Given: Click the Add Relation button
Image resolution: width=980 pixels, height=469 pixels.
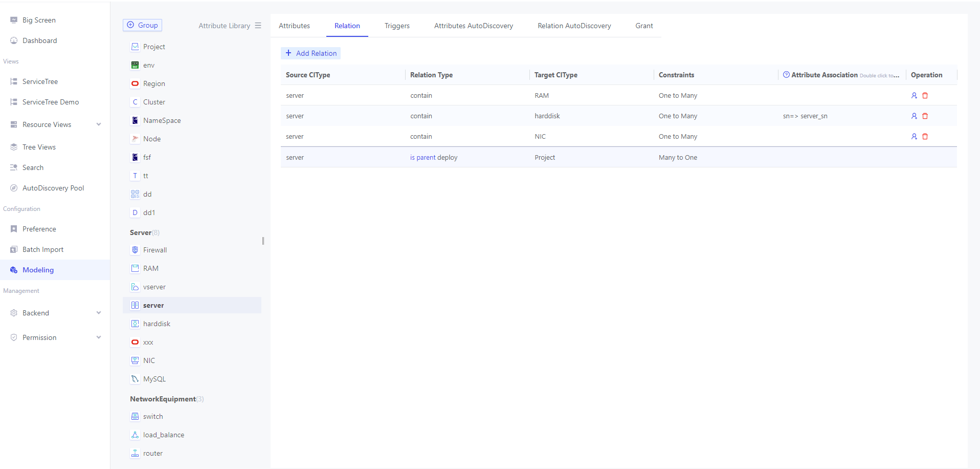Looking at the screenshot, I should [310, 53].
